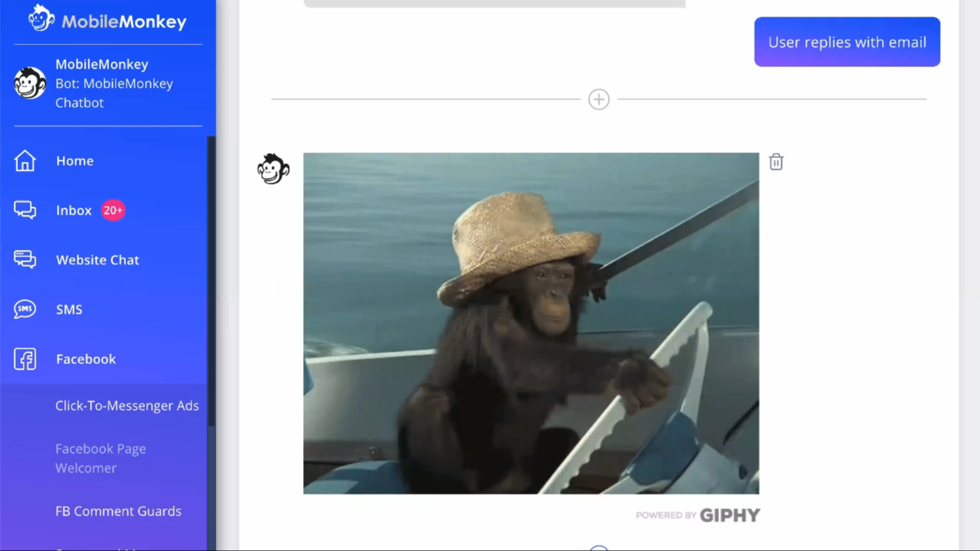Select the chimpanzee GIF image
Viewport: 980px width, 551px height.
click(531, 323)
